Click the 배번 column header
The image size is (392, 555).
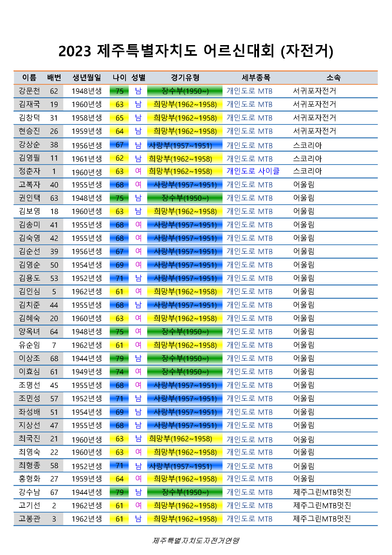click(54, 78)
